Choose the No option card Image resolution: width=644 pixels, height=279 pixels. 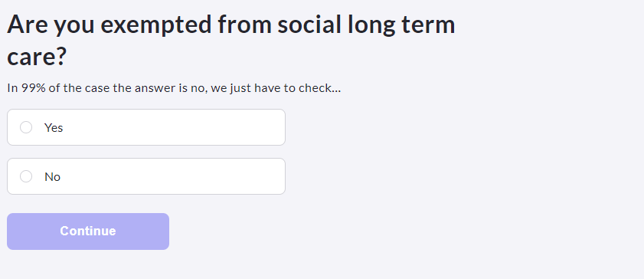146,176
